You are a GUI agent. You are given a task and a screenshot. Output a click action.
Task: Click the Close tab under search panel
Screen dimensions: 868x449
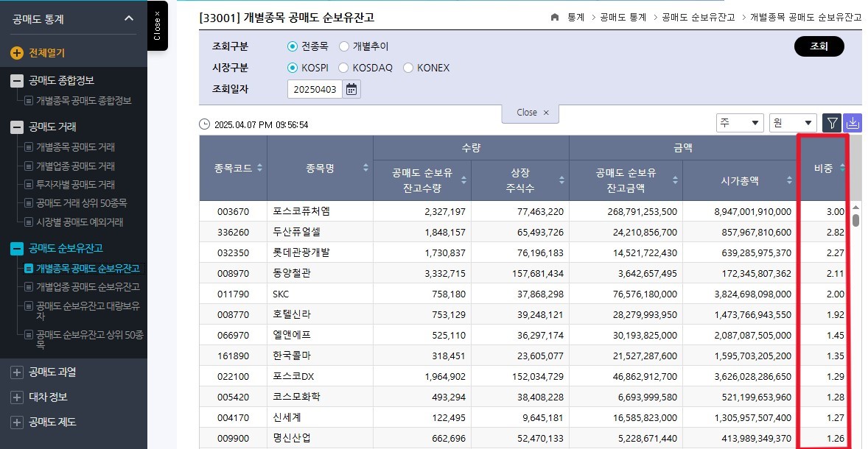[x=531, y=113]
